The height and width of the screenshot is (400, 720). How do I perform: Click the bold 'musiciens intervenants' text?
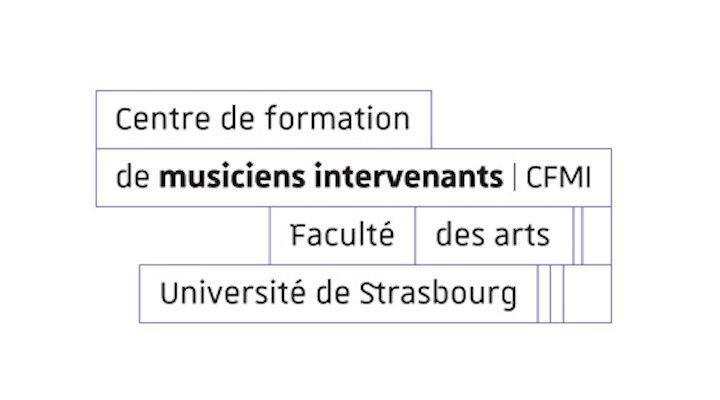pyautogui.click(x=331, y=177)
